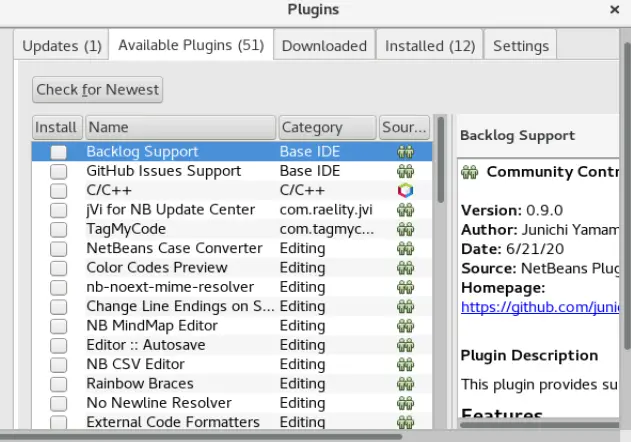Click the community source icon for GitHub Issues Support
The width and height of the screenshot is (631, 442).
405,171
